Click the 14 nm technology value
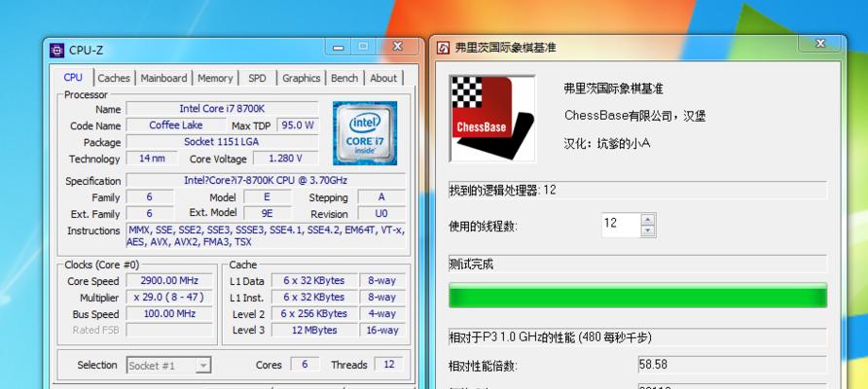This screenshot has width=868, height=389. pos(152,159)
